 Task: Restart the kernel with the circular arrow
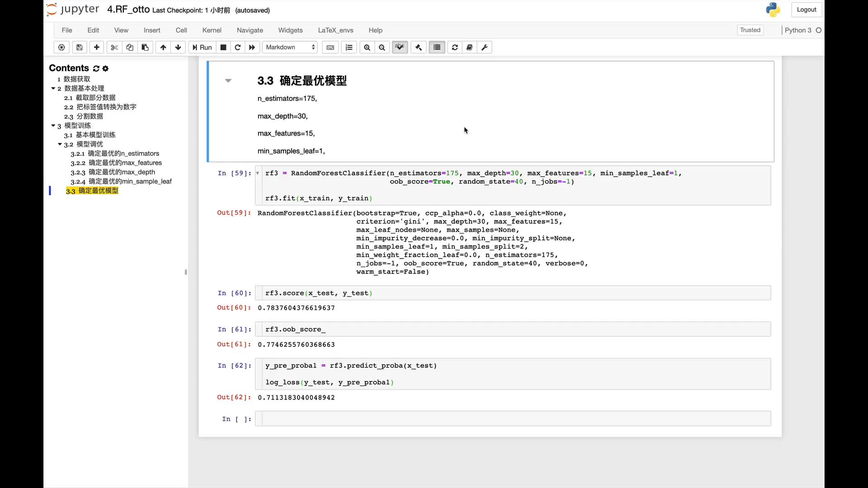[238, 47]
